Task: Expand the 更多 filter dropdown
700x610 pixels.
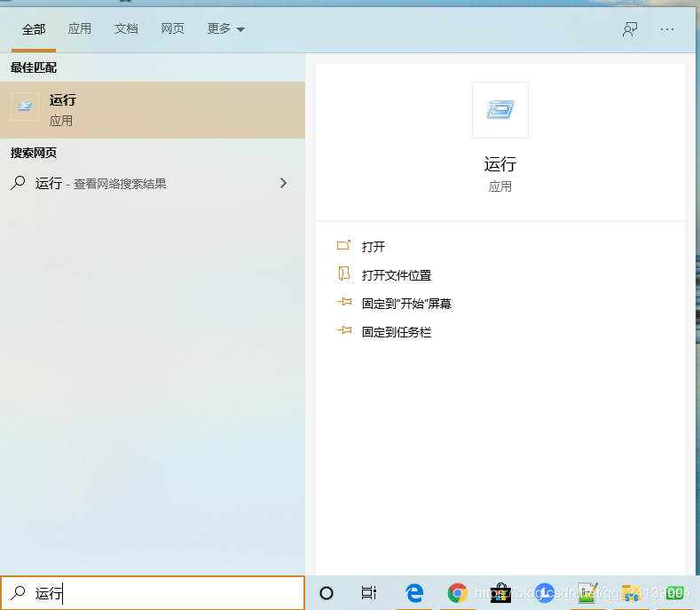Action: coord(225,28)
